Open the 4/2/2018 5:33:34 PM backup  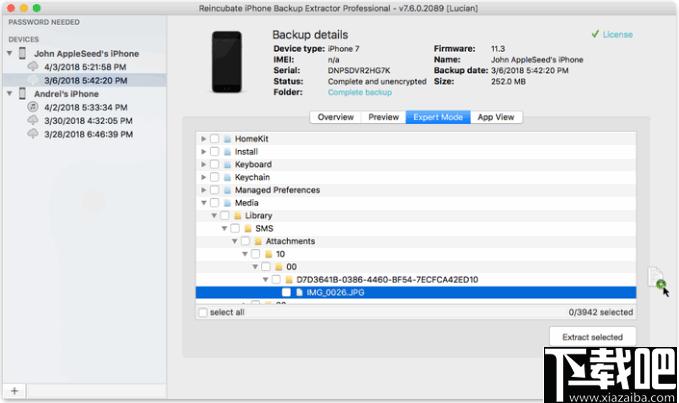click(86, 107)
